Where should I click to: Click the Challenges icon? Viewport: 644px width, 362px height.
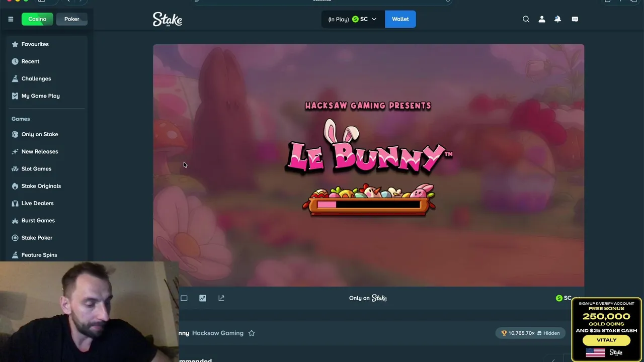coord(15,78)
